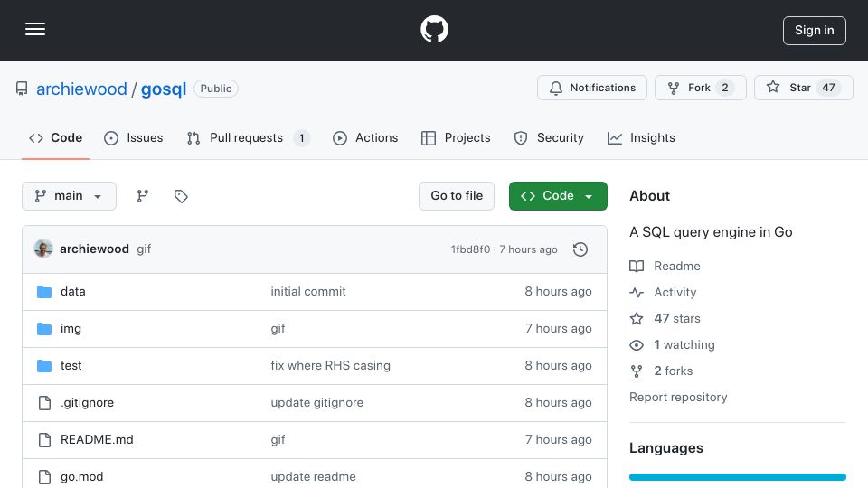868x488 pixels.
Task: Click the go.mod file icon
Action: [44, 477]
